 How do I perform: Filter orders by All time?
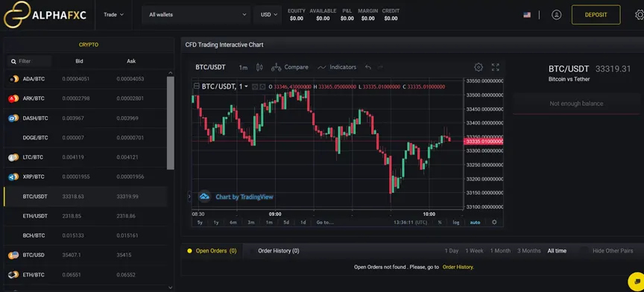coord(557,250)
